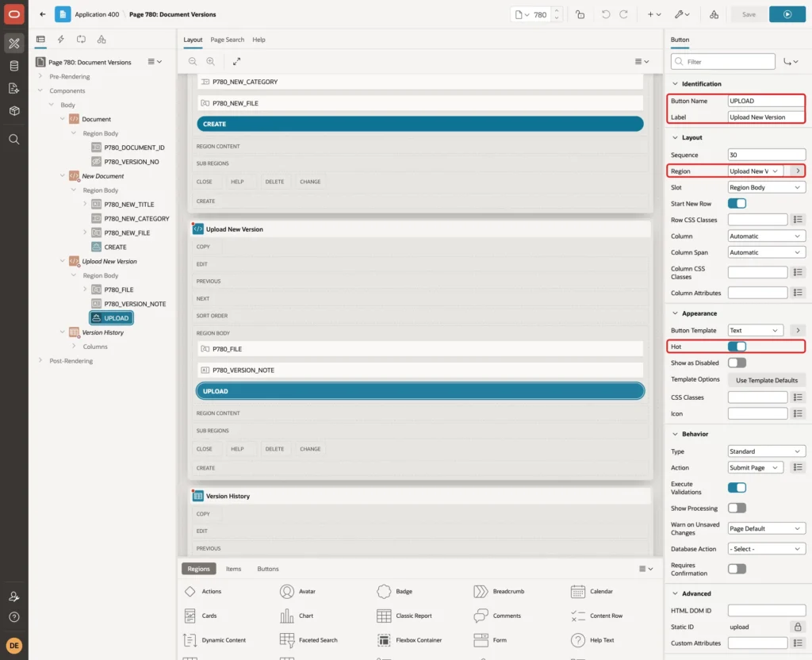Open the Dynamic Actions lightning tab
The image size is (812, 660).
(x=60, y=40)
